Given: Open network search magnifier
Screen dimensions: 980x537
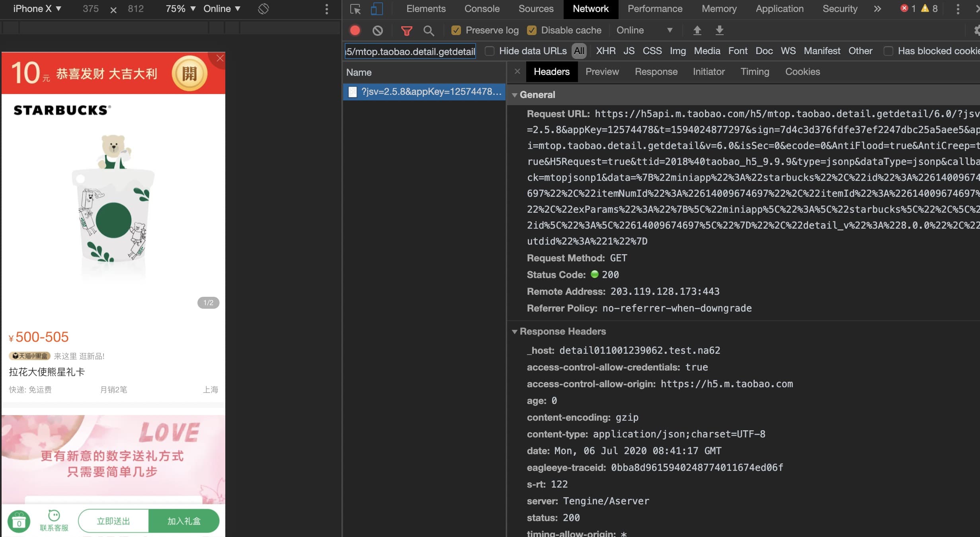Looking at the screenshot, I should [x=428, y=31].
